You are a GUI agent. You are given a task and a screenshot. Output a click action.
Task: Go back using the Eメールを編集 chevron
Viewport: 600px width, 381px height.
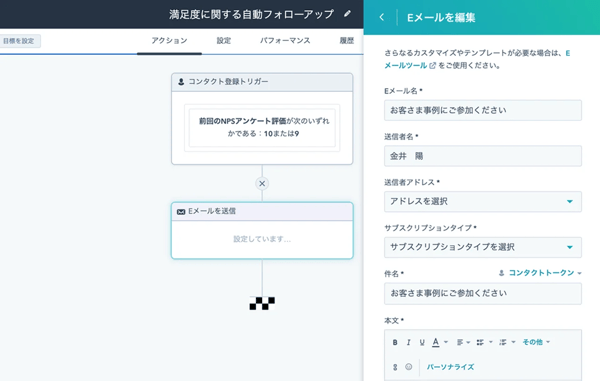click(382, 17)
